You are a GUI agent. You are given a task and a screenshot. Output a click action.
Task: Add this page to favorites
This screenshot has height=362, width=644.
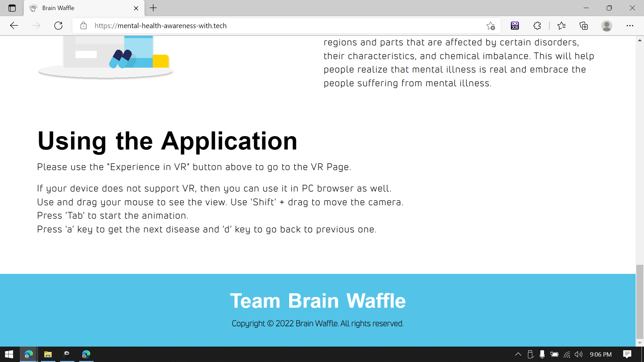(490, 25)
